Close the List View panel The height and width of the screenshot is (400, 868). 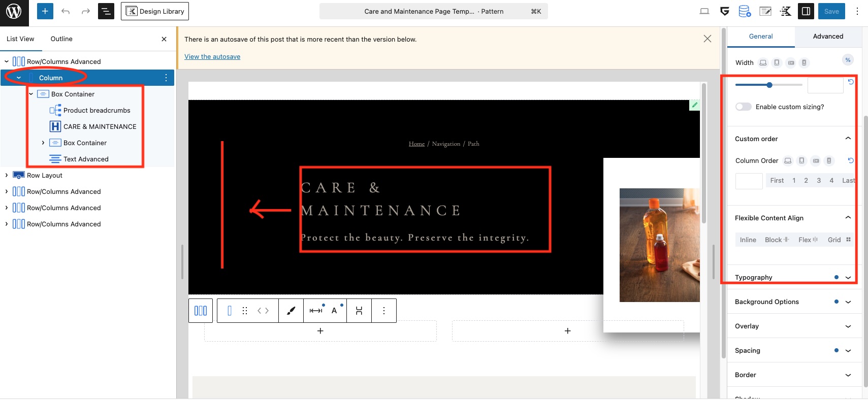(164, 39)
